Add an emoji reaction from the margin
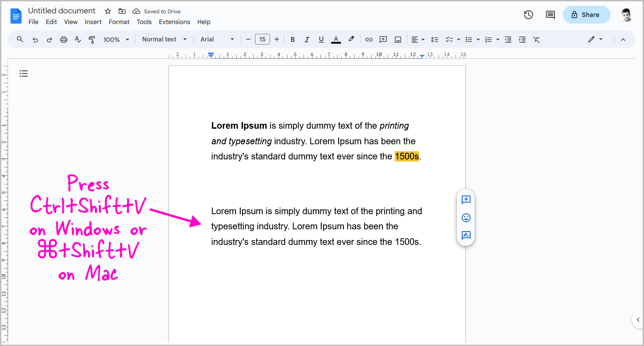 point(466,218)
